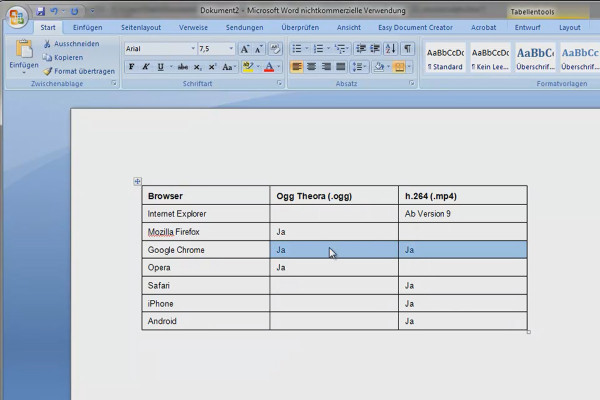Click the Ausschneiden button

point(72,44)
